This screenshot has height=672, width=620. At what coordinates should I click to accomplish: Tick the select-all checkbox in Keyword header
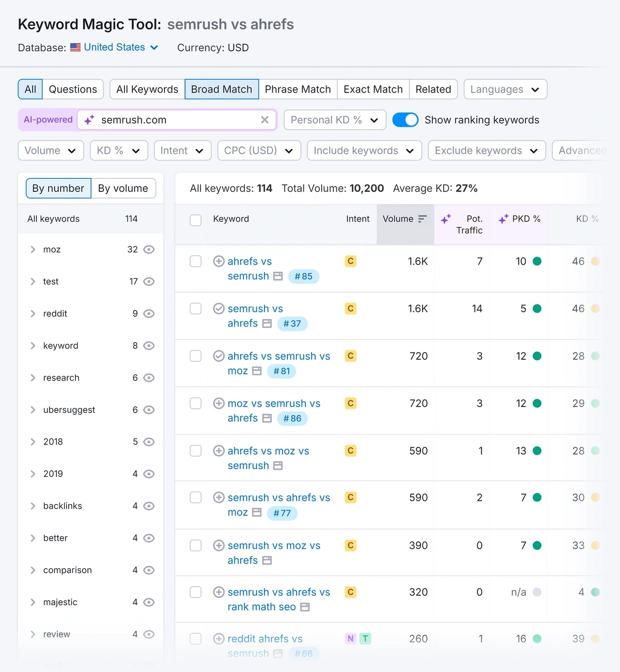[195, 220]
